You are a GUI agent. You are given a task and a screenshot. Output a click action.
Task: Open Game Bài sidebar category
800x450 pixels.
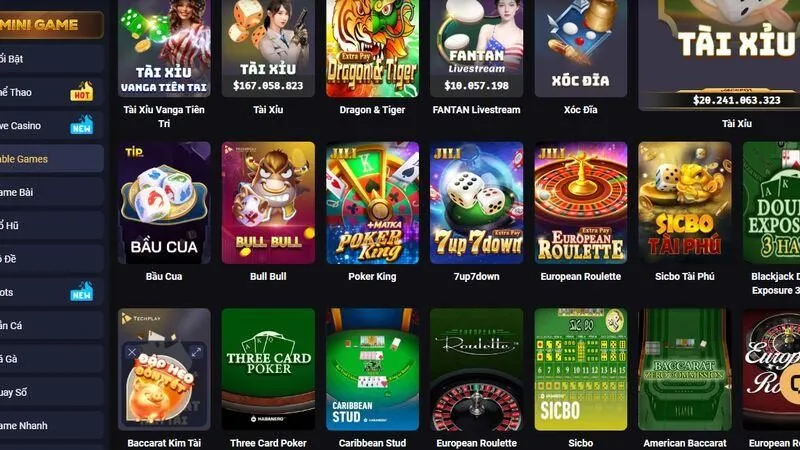[52, 192]
